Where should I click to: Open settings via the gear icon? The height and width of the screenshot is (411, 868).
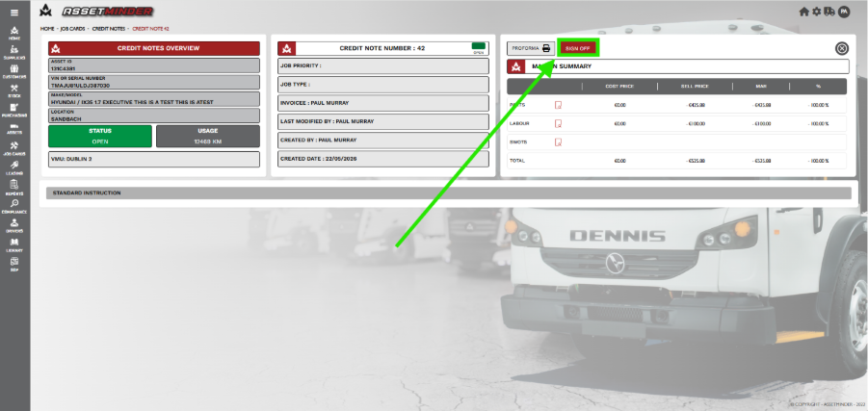(x=817, y=12)
